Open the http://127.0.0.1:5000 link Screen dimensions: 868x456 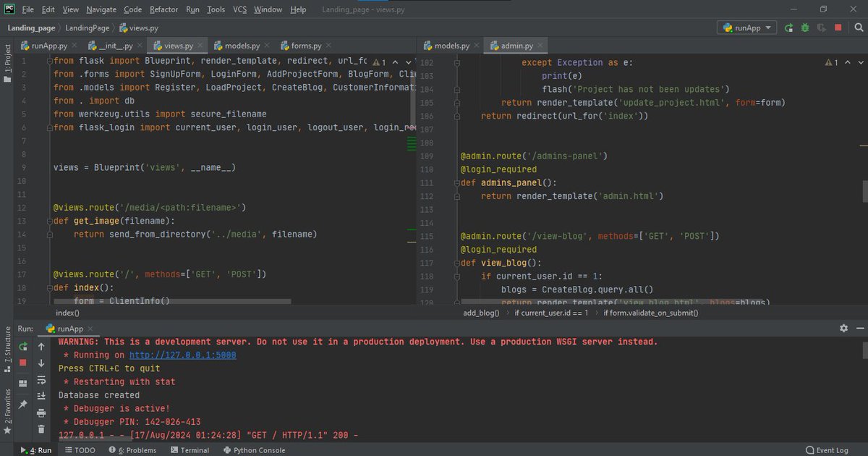click(182, 355)
